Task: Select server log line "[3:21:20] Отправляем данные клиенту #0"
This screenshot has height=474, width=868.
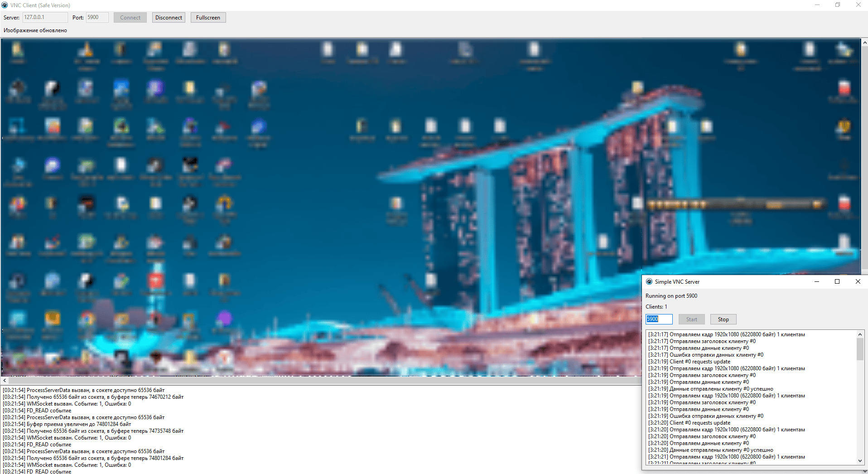Action: pos(699,443)
